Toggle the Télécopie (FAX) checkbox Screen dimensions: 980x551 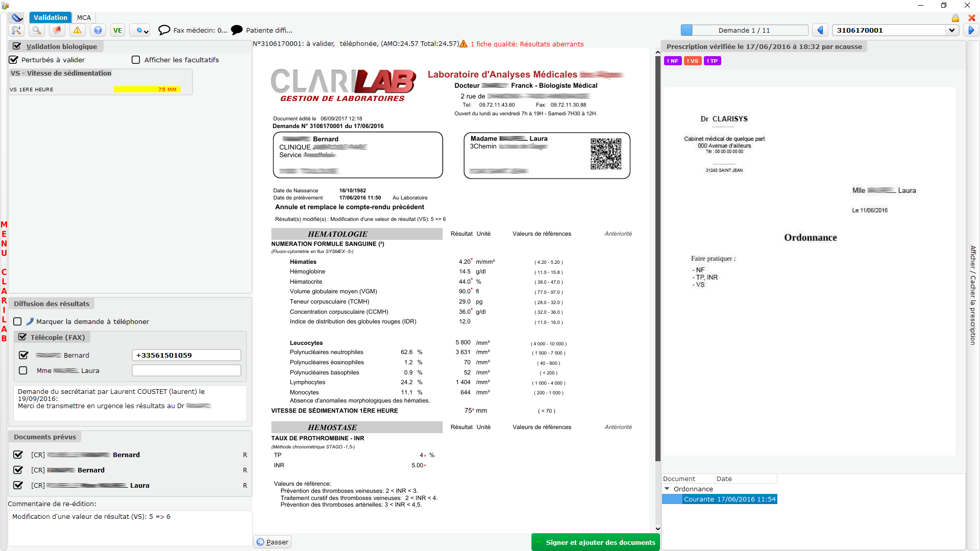pyautogui.click(x=22, y=337)
